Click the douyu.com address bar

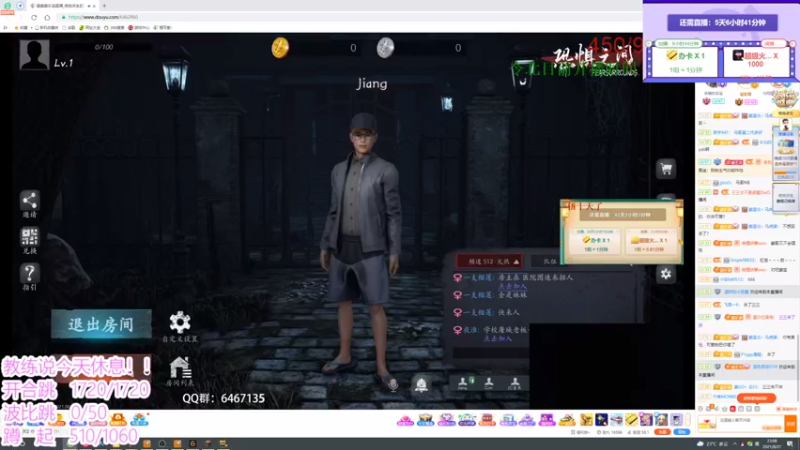(x=347, y=17)
